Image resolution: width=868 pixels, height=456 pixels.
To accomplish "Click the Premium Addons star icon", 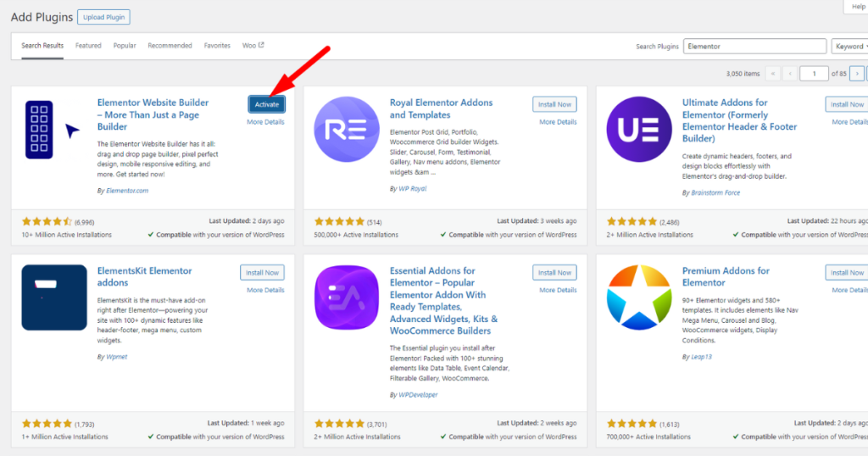I will click(639, 298).
